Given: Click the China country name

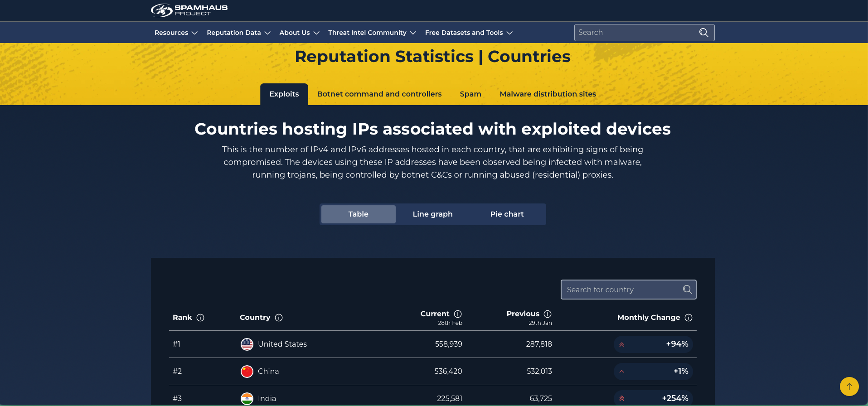Looking at the screenshot, I should point(268,372).
